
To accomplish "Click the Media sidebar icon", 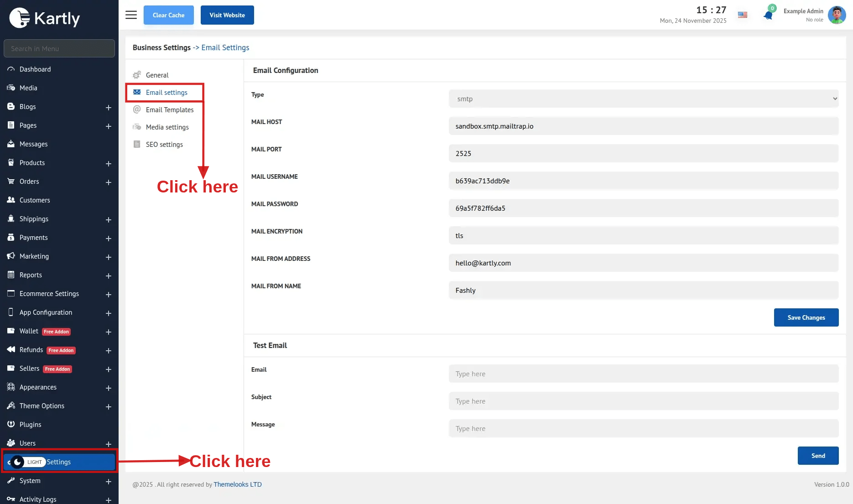I will point(11,88).
